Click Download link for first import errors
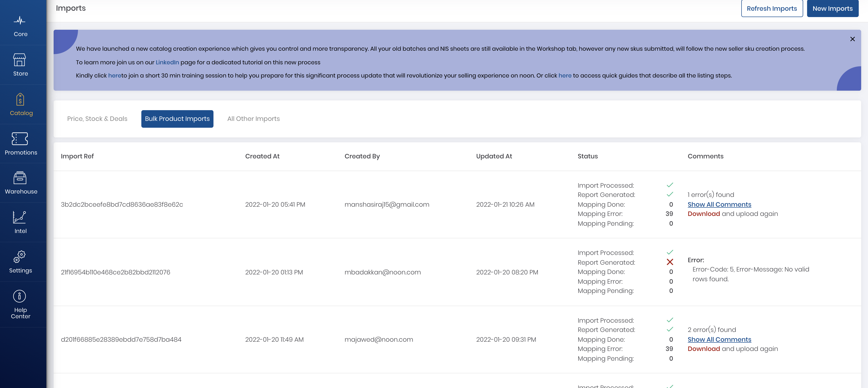 (x=703, y=214)
